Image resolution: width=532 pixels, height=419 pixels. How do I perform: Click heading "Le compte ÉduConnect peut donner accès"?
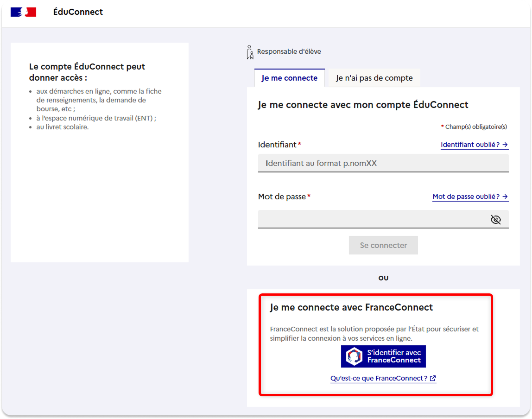coord(87,72)
